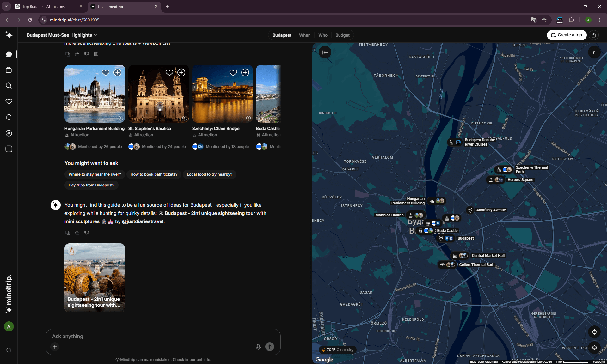Screen dimensions: 607x364
Task: Click the Create a trip button
Action: click(x=567, y=35)
